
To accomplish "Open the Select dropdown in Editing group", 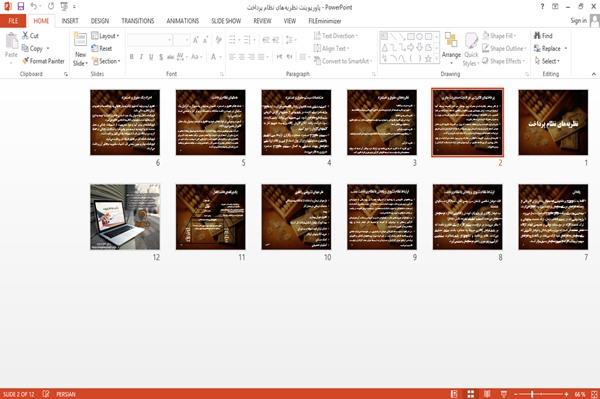I will tap(547, 61).
